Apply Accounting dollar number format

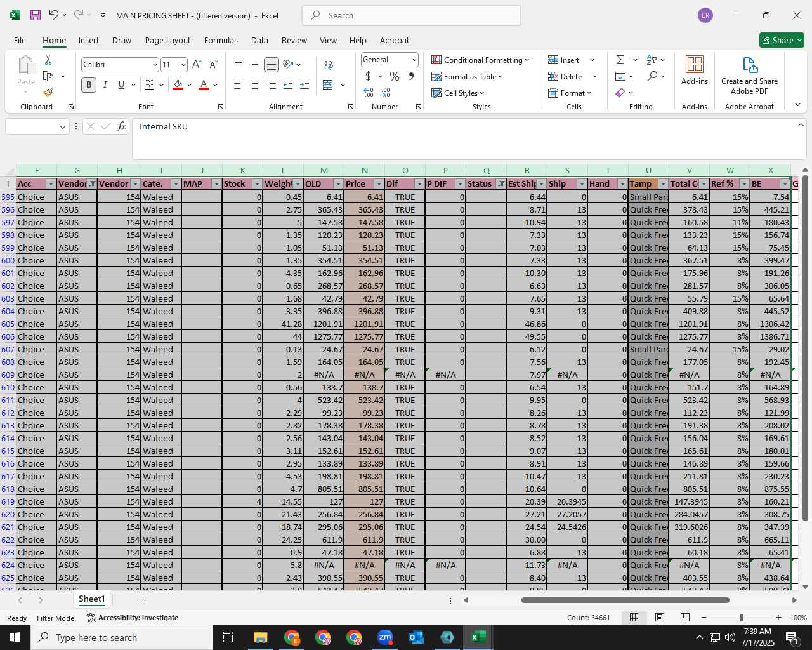[368, 76]
